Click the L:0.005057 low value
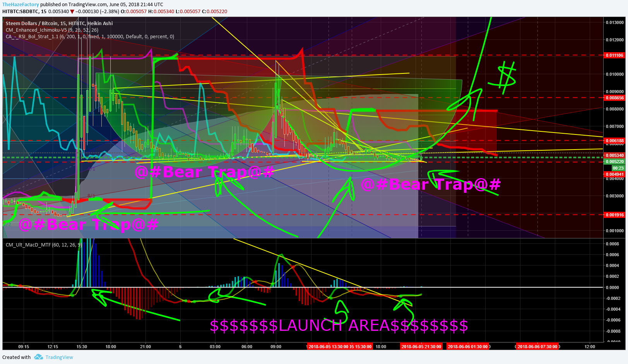The width and height of the screenshot is (628, 364). point(188,12)
